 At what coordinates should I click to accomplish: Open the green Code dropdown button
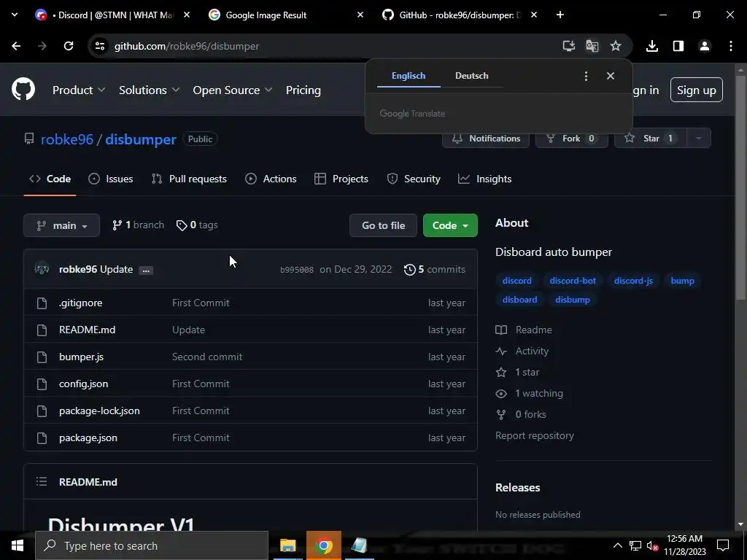[x=450, y=225]
